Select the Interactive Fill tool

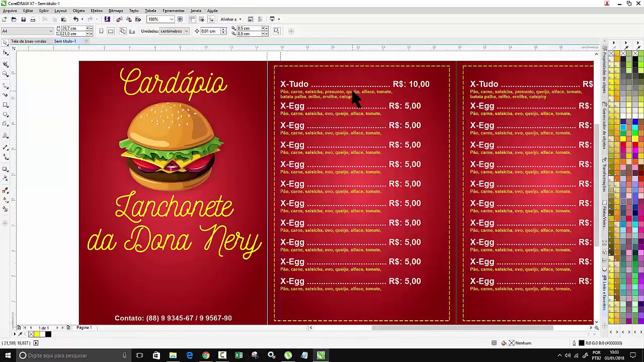tap(6, 200)
